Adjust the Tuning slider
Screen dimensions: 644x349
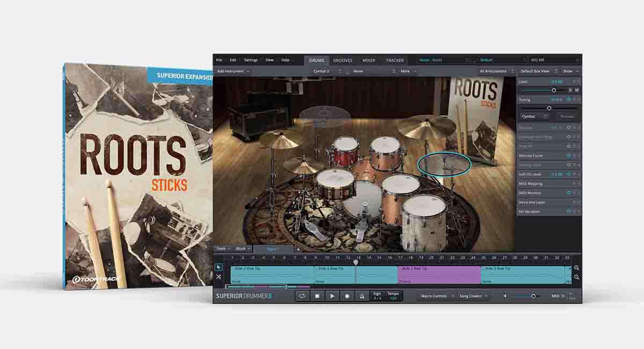point(549,108)
